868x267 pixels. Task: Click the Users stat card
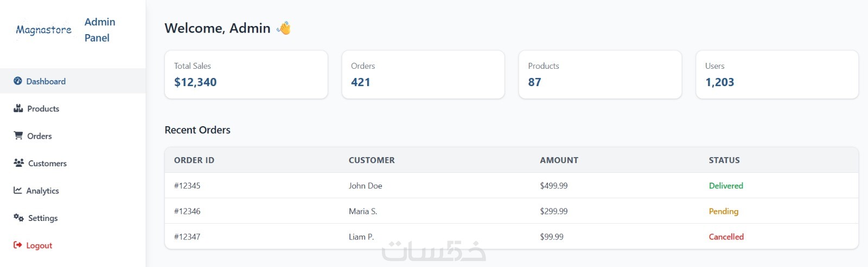[x=776, y=75]
